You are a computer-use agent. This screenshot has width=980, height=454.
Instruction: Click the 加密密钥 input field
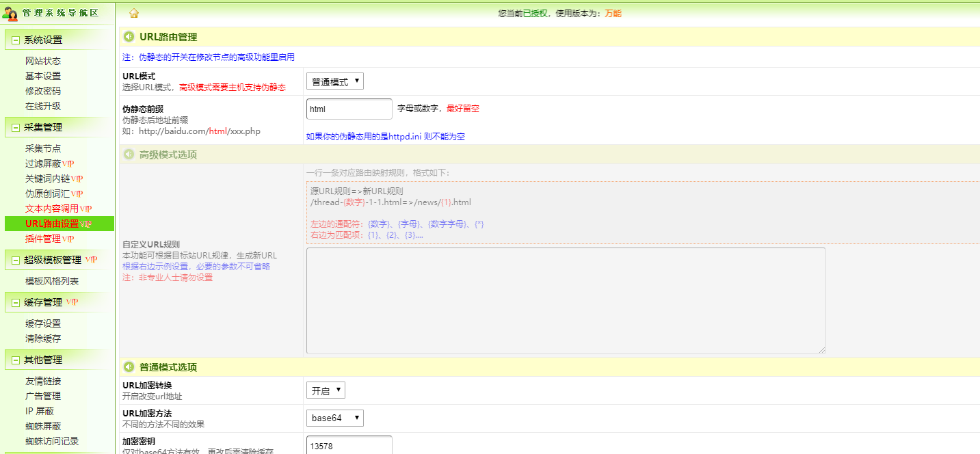coord(349,446)
